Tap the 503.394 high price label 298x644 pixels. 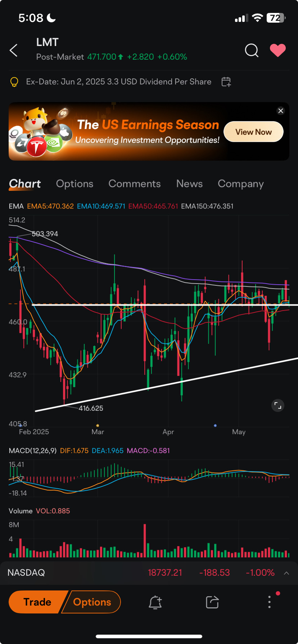(45, 234)
